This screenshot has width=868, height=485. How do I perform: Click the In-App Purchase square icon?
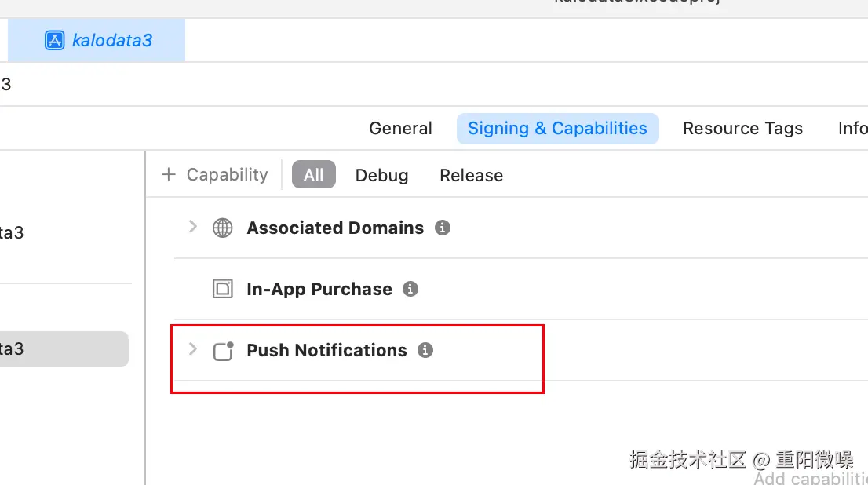(223, 289)
